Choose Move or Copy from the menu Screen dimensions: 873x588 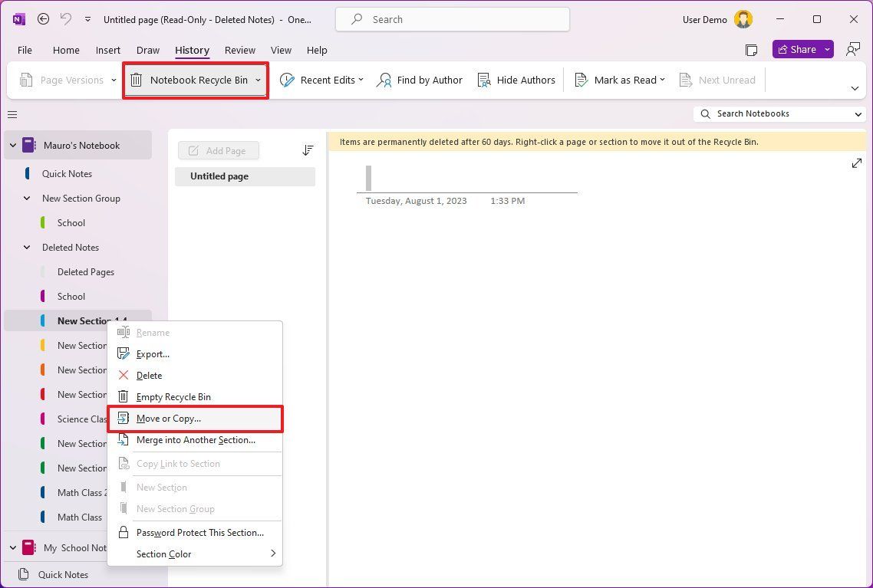pyautogui.click(x=195, y=419)
